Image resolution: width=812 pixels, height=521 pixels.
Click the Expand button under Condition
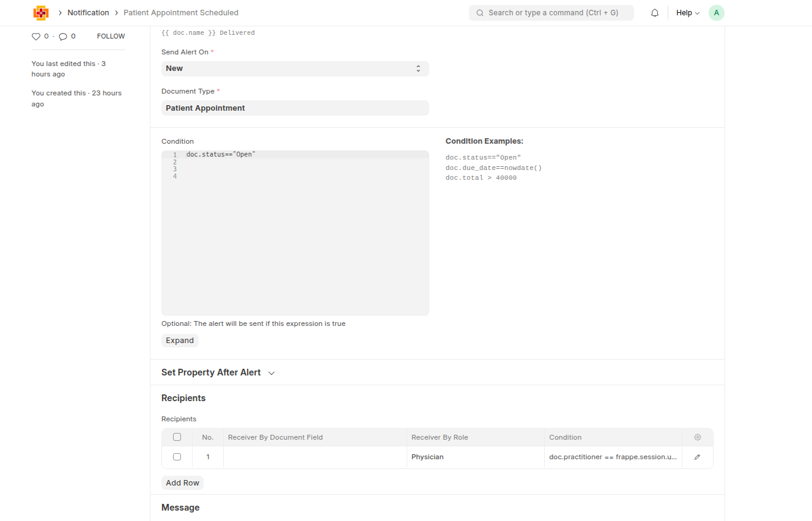pyautogui.click(x=180, y=341)
